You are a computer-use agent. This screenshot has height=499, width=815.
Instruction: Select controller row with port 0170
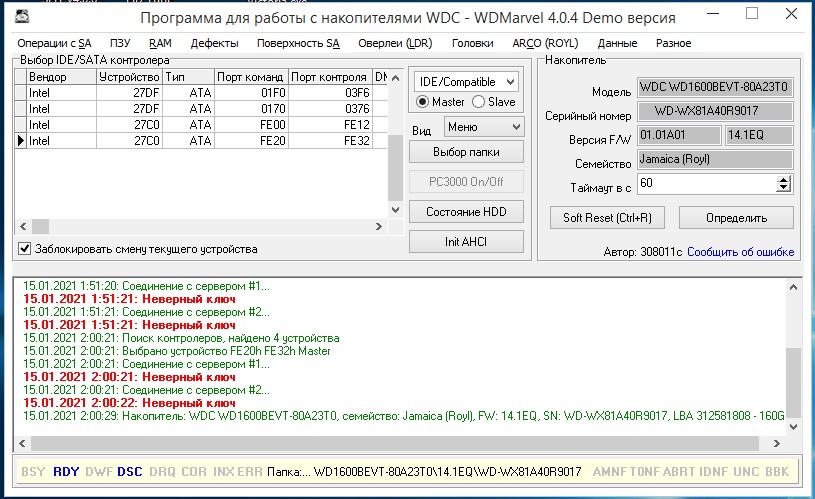coord(201,109)
